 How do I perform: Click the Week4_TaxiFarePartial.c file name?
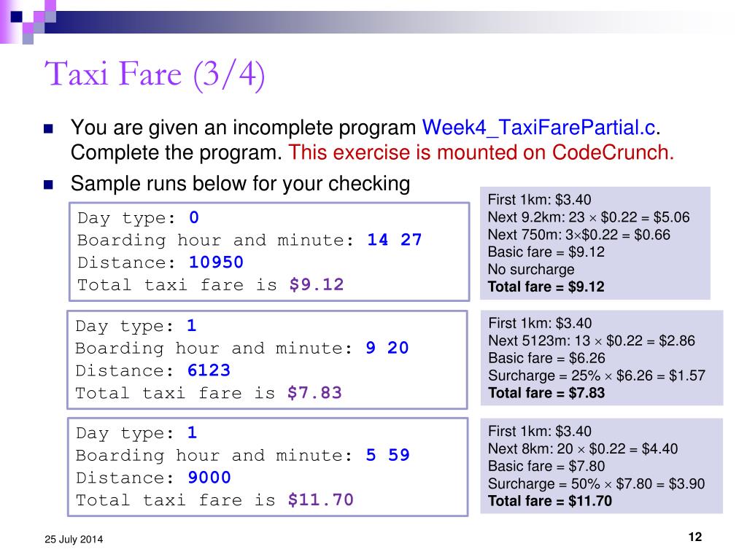539,128
